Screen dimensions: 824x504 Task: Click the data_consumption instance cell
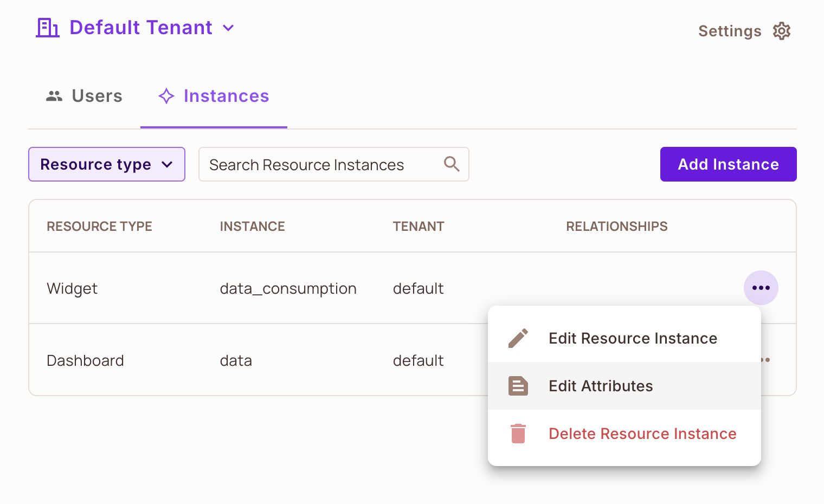click(288, 288)
